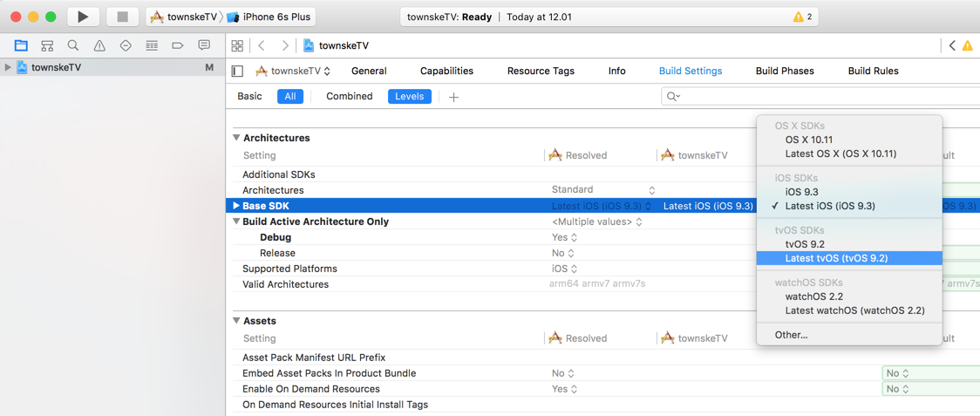Select the Combined view toggle
Image resolution: width=980 pixels, height=416 pixels.
(349, 96)
